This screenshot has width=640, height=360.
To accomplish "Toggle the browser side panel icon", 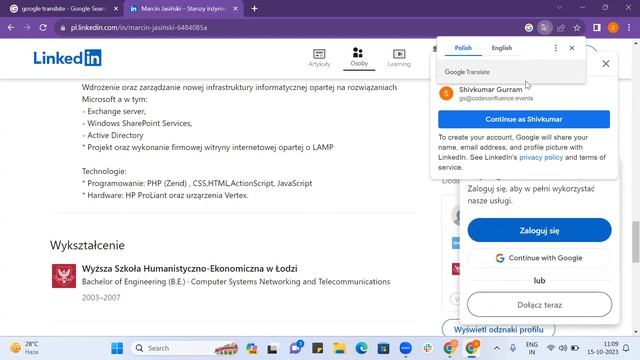I will coord(597,27).
